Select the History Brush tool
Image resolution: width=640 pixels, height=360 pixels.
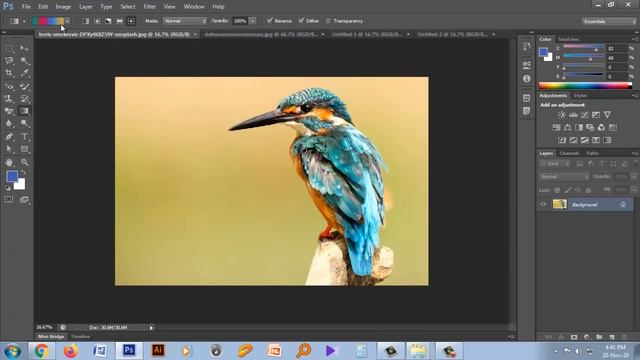(x=24, y=99)
